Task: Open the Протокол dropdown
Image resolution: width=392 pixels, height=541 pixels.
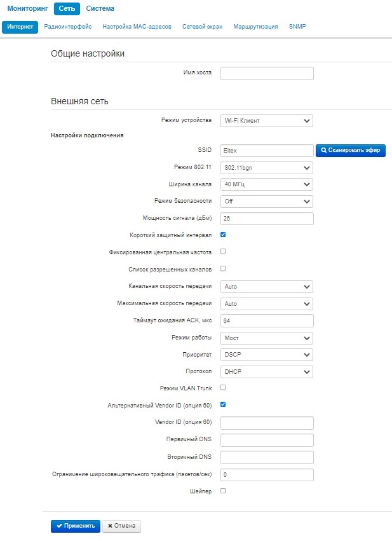Action: coord(267,372)
